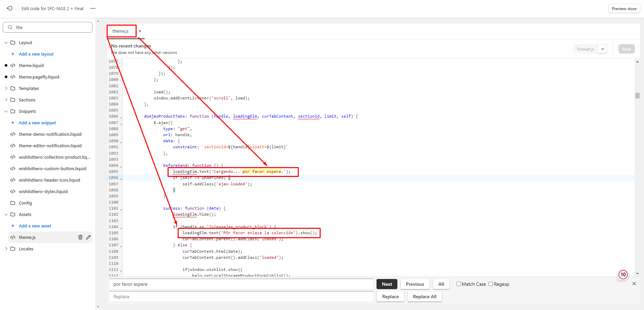
Task: Click the plus icon for new asset
Action: point(13,226)
